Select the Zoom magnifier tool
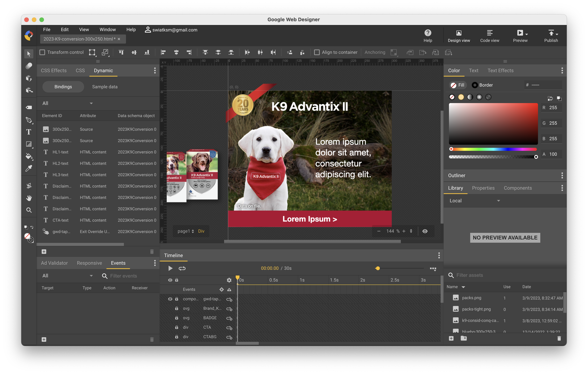The height and width of the screenshot is (374, 588). [28, 210]
